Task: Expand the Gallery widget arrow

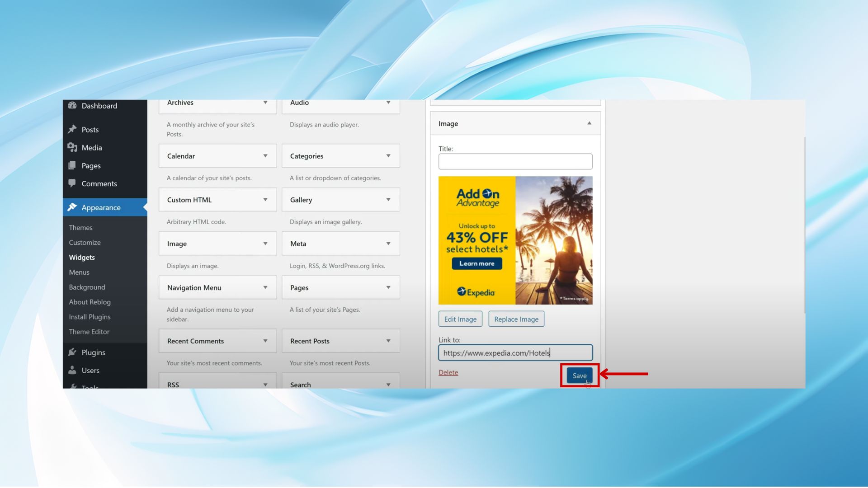Action: click(x=388, y=199)
